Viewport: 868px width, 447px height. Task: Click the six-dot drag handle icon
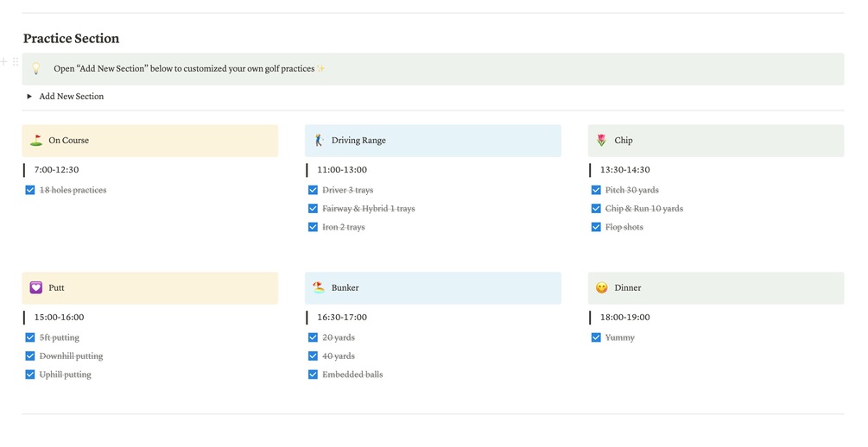16,62
